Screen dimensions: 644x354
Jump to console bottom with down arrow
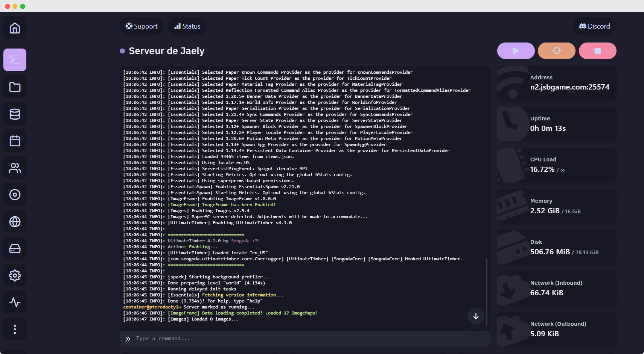coord(476,316)
